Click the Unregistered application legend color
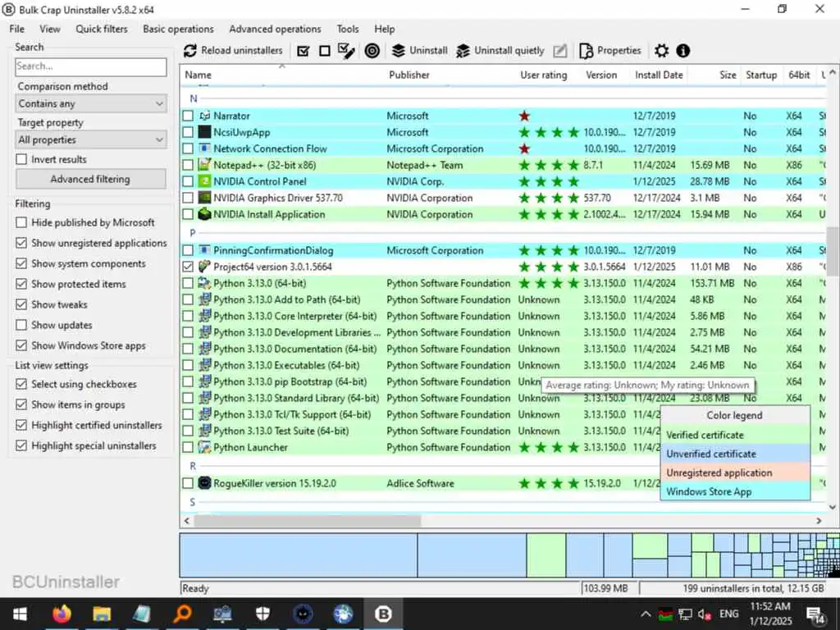Screen dimensions: 840x630 pos(735,472)
